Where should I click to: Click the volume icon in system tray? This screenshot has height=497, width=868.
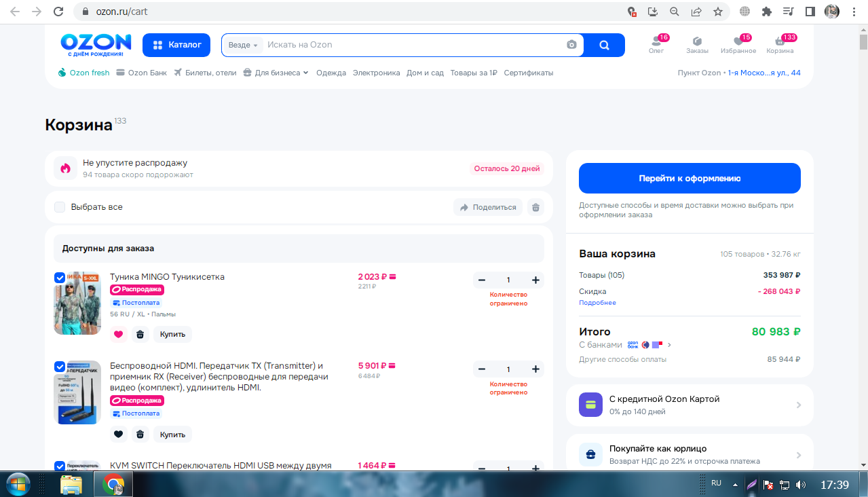(x=800, y=485)
